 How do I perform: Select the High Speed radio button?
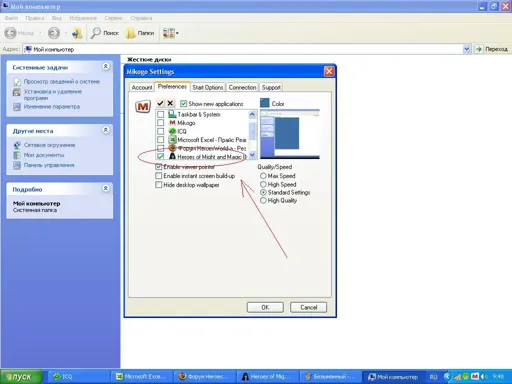[x=263, y=184]
